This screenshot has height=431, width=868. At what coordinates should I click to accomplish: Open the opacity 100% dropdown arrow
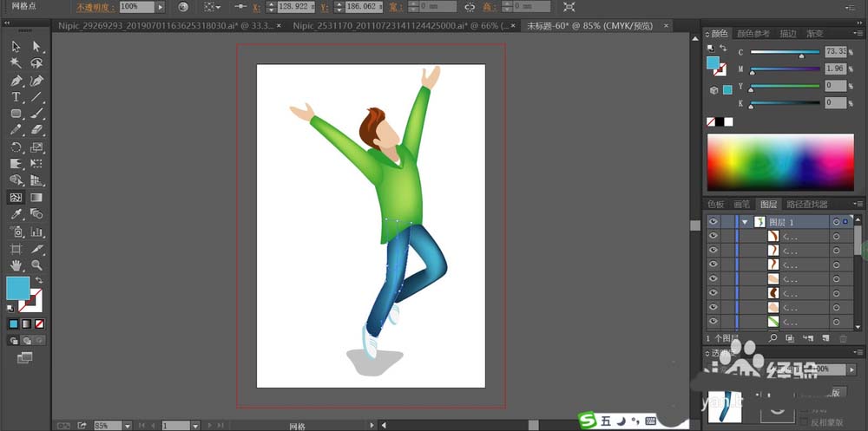159,7
